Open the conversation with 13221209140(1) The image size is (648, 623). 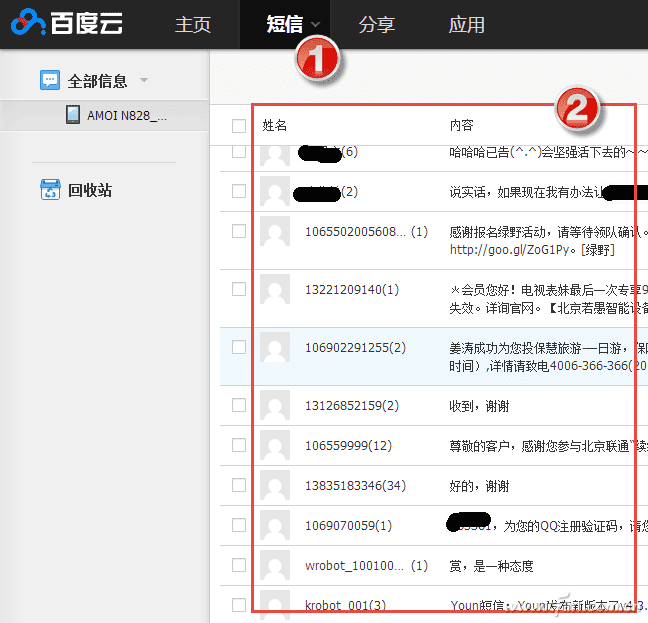click(352, 290)
